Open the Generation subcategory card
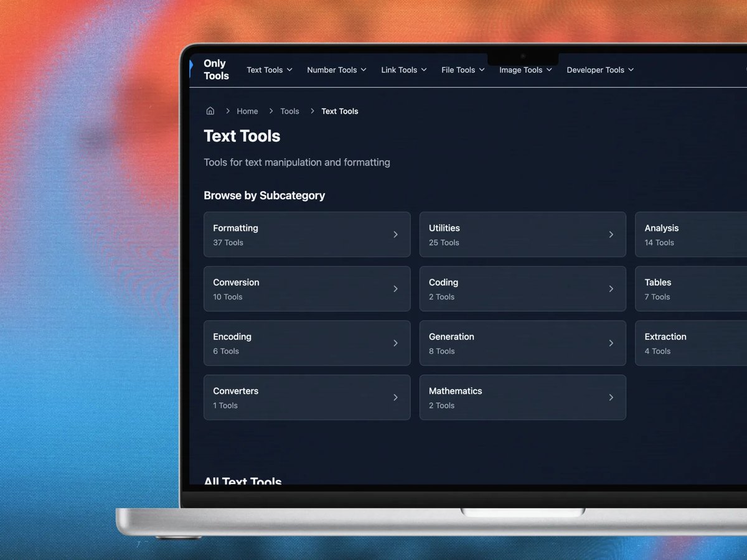The height and width of the screenshot is (560, 747). pos(523,343)
